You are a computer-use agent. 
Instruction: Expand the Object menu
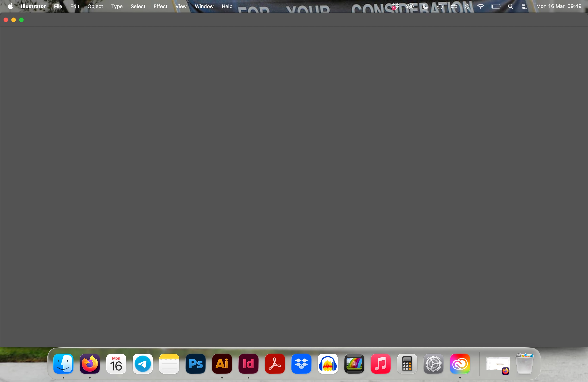coord(95,6)
